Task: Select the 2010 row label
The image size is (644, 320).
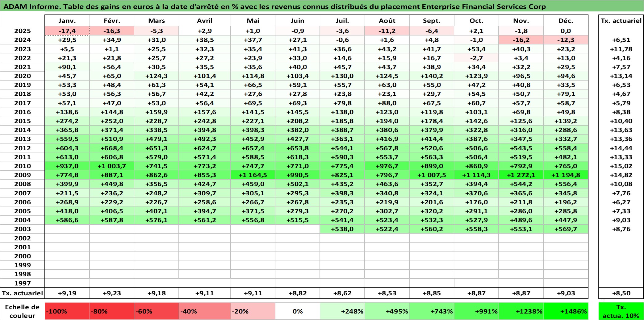Action: [x=23, y=166]
